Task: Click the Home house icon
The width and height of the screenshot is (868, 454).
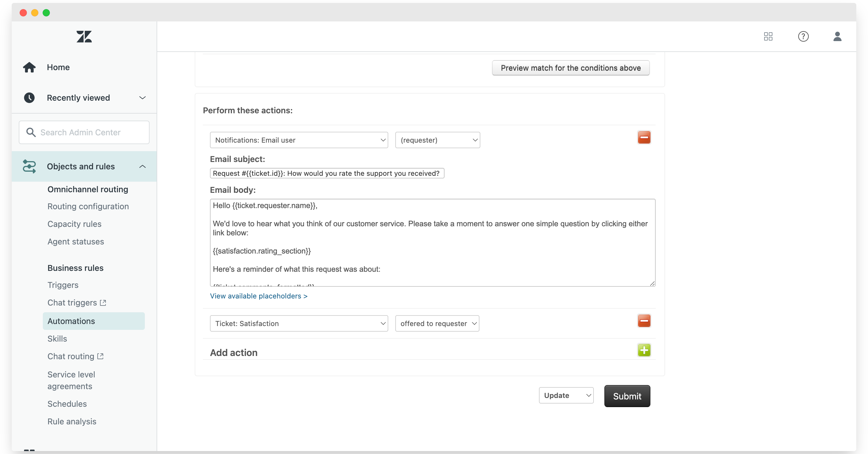Action: click(29, 67)
